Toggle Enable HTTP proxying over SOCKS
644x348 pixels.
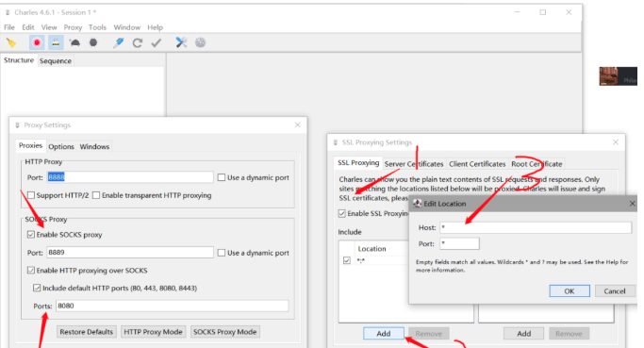(x=31, y=271)
